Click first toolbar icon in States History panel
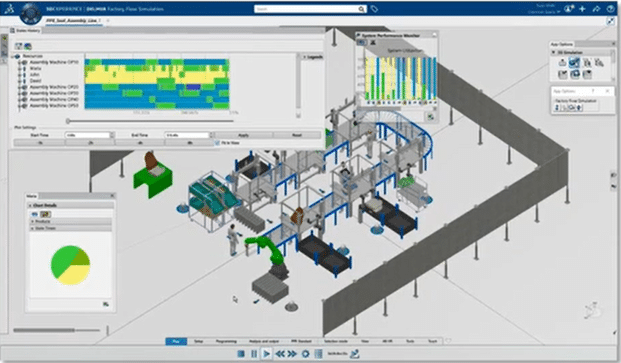This screenshot has width=621, height=363. click(x=18, y=46)
